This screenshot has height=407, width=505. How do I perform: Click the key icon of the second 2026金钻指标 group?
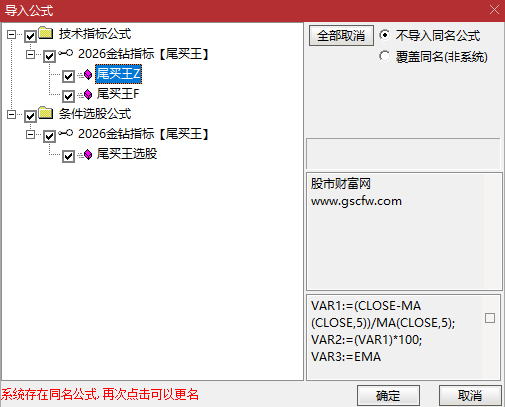tap(66, 133)
